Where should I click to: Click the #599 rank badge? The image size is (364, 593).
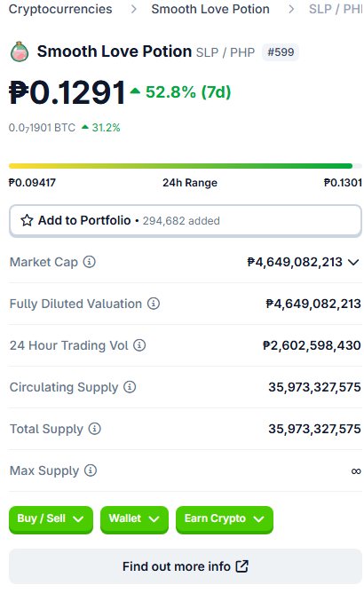tap(281, 51)
